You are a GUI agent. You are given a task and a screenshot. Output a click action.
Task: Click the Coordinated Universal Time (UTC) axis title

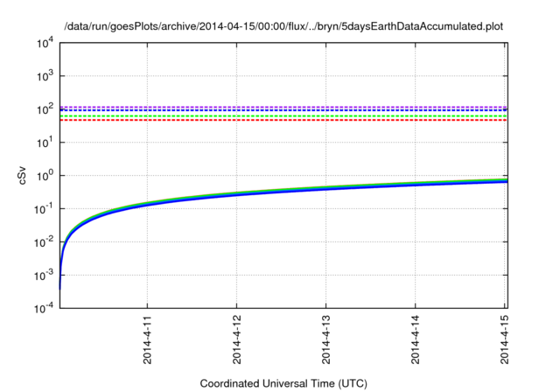pos(283,384)
